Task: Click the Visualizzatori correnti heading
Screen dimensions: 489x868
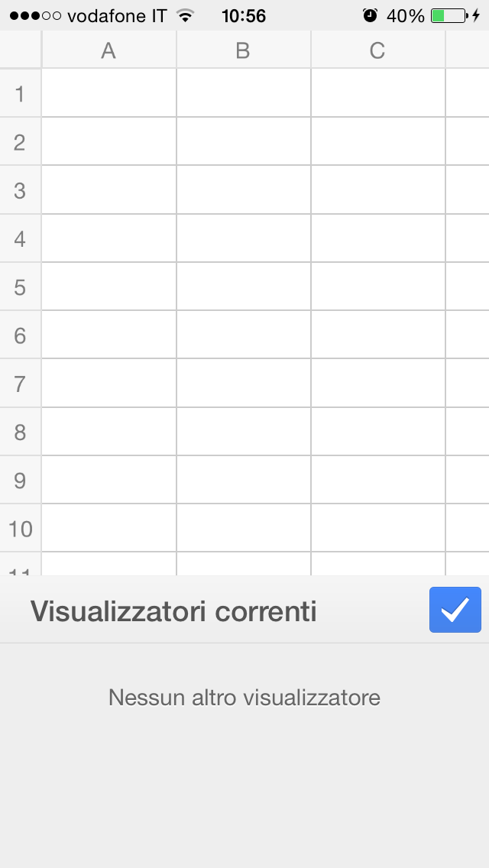Action: click(x=173, y=611)
